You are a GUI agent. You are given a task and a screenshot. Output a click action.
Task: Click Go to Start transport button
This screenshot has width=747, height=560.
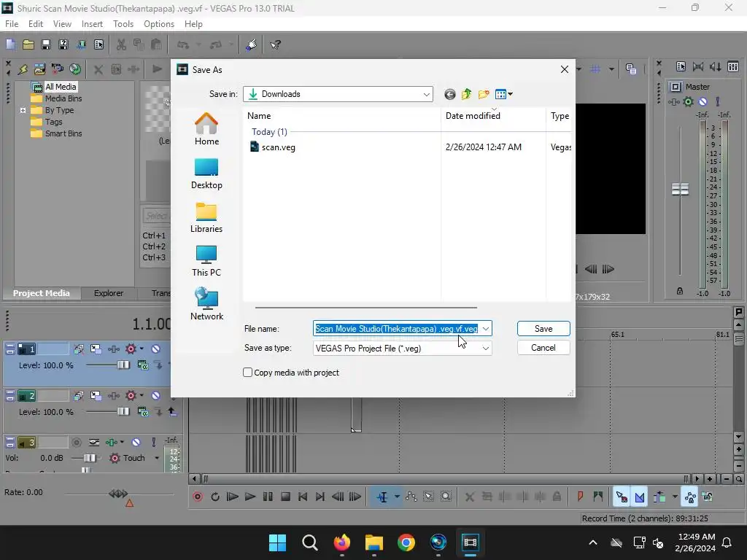point(303,497)
